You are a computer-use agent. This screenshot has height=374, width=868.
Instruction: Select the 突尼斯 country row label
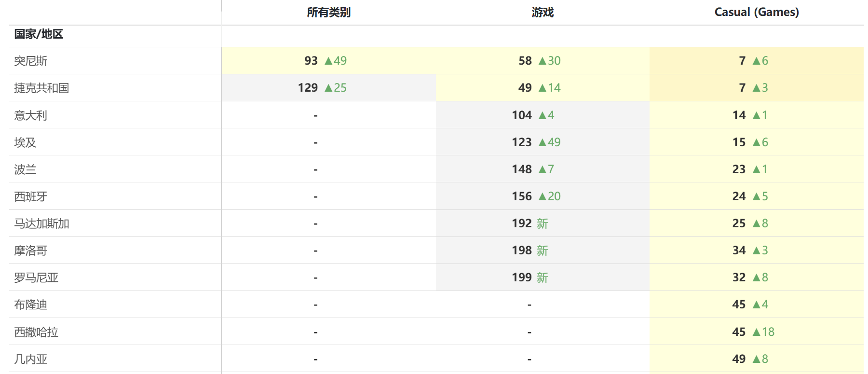[x=31, y=61]
